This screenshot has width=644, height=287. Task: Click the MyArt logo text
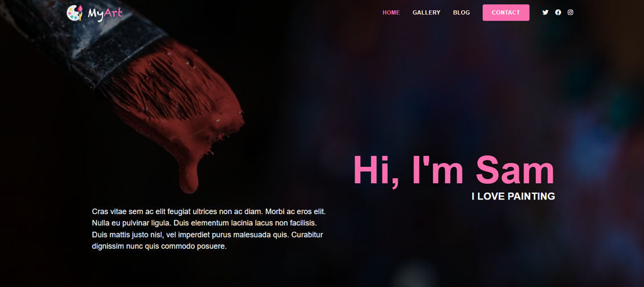point(105,14)
